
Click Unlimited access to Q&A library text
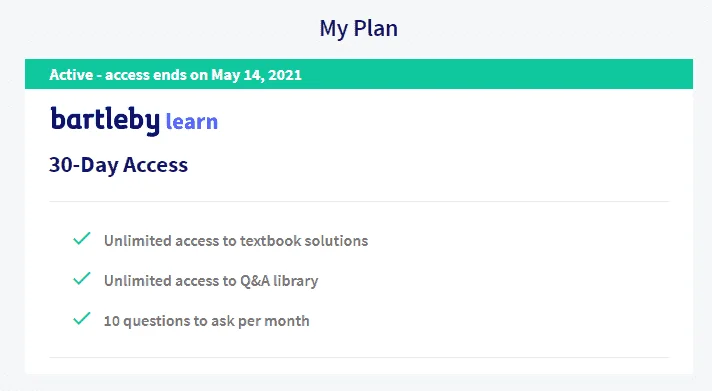(211, 281)
